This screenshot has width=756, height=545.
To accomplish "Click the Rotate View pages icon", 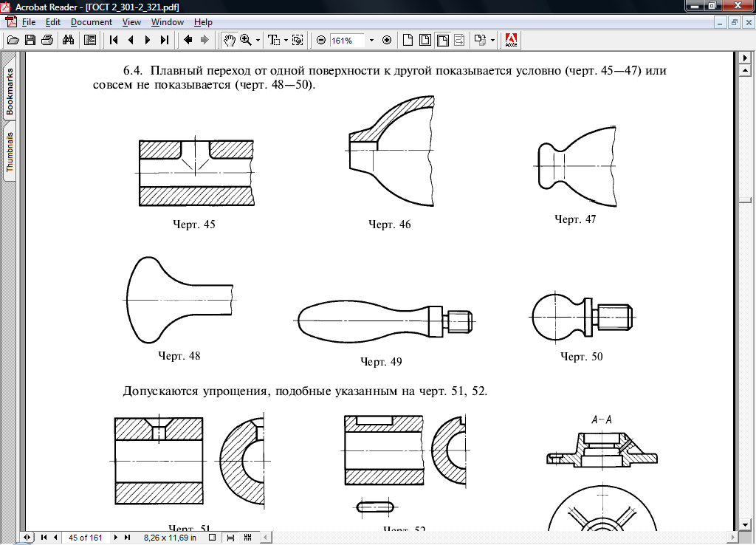I will (480, 40).
